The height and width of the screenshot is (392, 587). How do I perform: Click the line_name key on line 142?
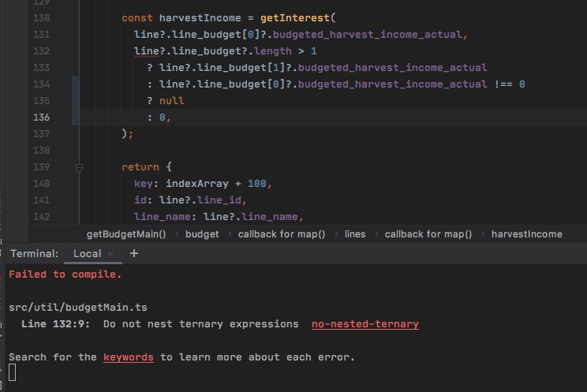(163, 216)
